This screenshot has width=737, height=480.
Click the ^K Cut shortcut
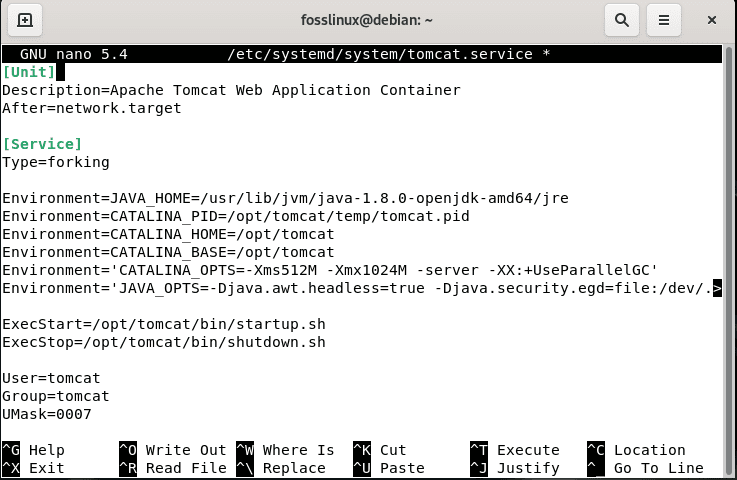pos(379,450)
